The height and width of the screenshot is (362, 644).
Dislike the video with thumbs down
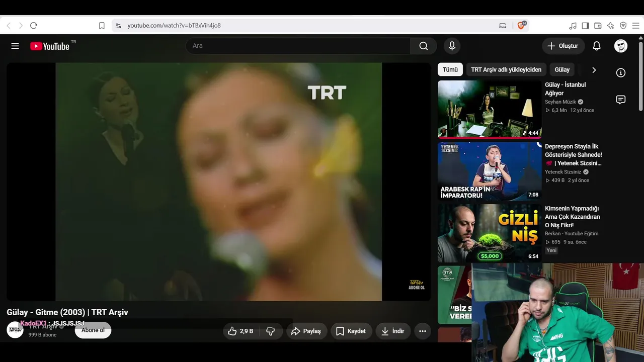271,331
